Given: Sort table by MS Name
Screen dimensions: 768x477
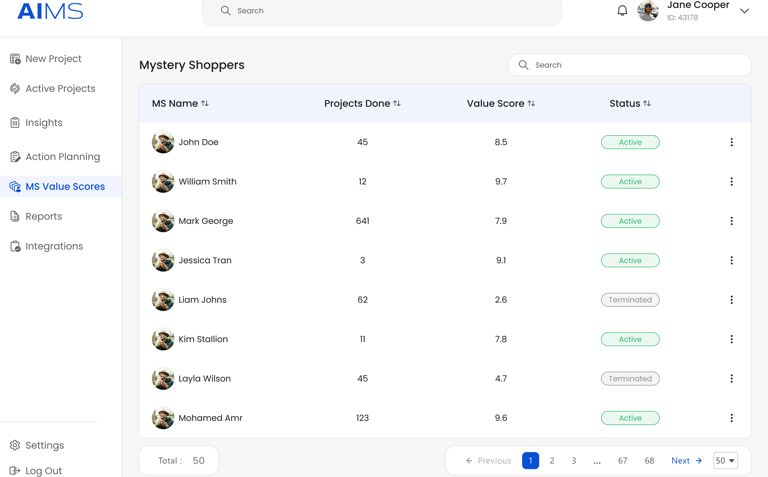Looking at the screenshot, I should click(x=205, y=104).
